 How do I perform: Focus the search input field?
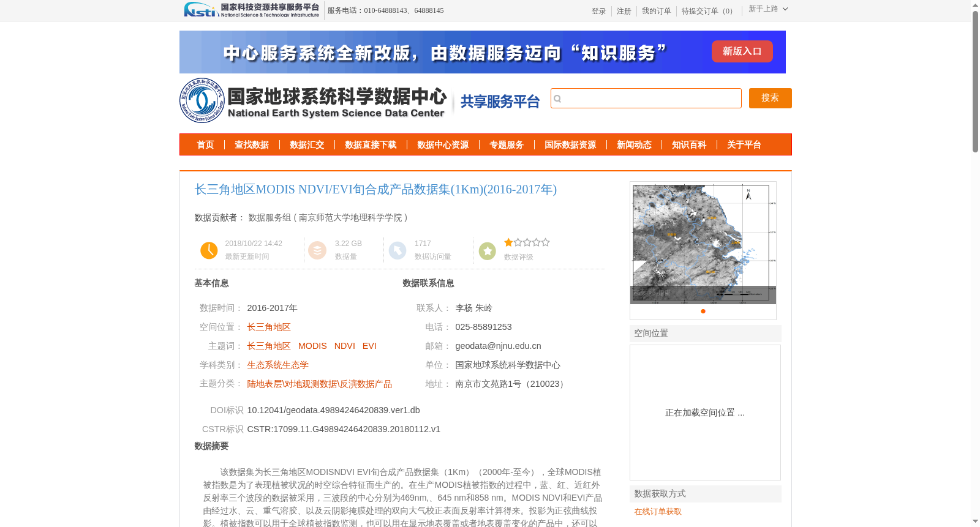(x=646, y=98)
